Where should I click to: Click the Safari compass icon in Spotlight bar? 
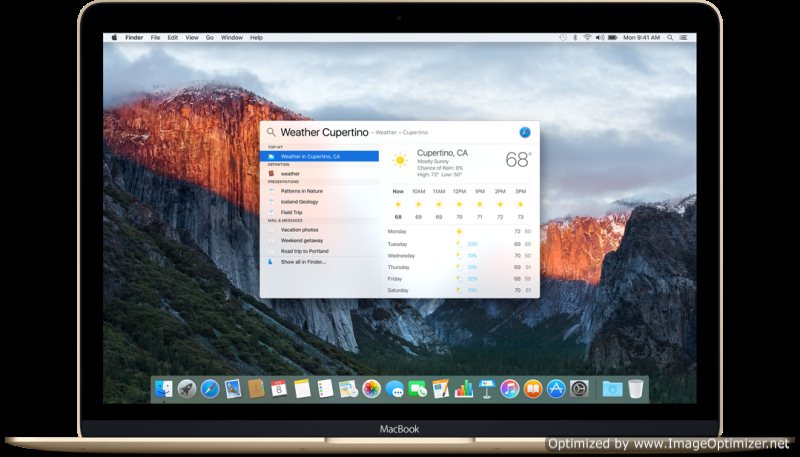coord(525,133)
